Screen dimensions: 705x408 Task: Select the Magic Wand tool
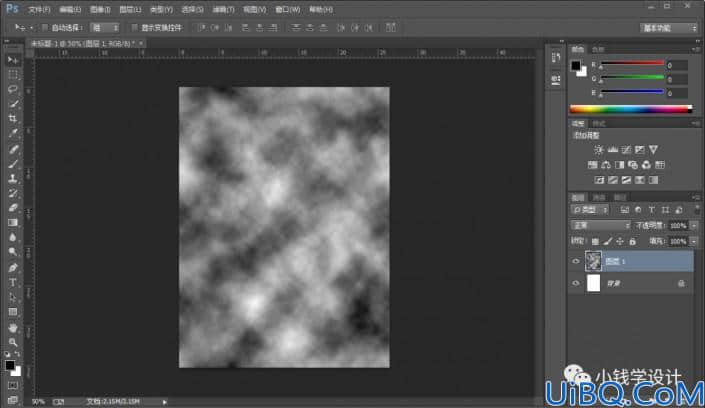pyautogui.click(x=13, y=104)
